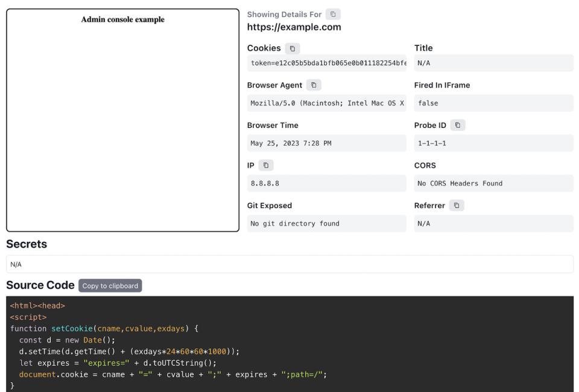Click the d.setTime line in source code
This screenshot has height=392, width=579.
pyautogui.click(x=129, y=352)
